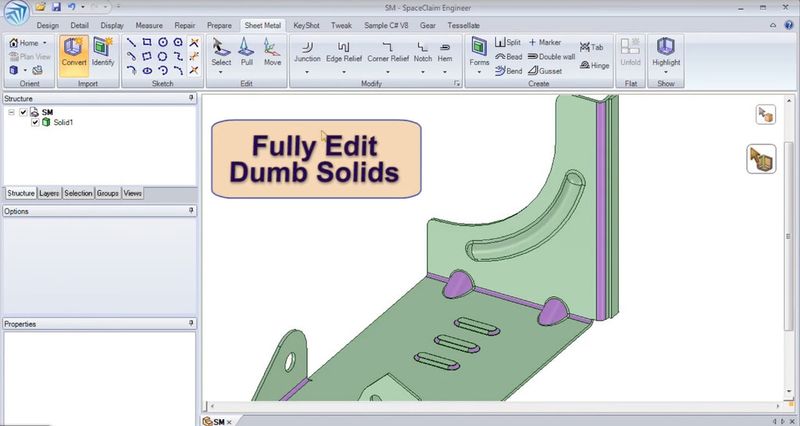Collapse the SM node in Structure tree

[x=11, y=112]
